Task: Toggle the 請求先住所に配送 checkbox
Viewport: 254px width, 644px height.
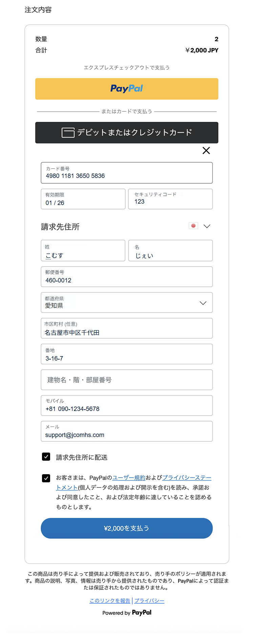Action: click(46, 457)
